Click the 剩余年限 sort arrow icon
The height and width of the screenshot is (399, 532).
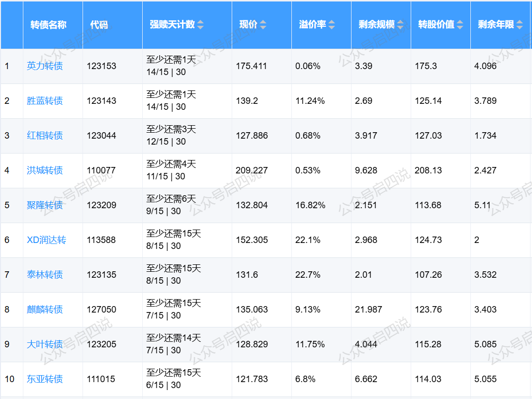(x=520, y=25)
